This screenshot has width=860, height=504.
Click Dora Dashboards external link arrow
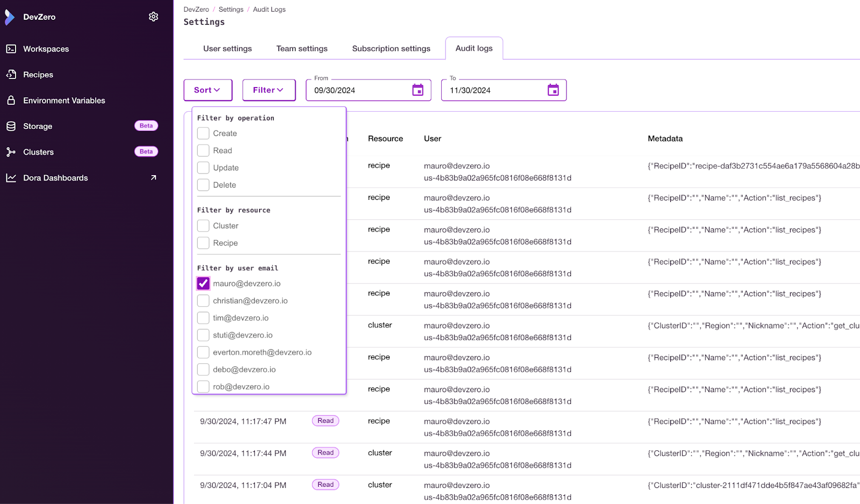pos(153,178)
